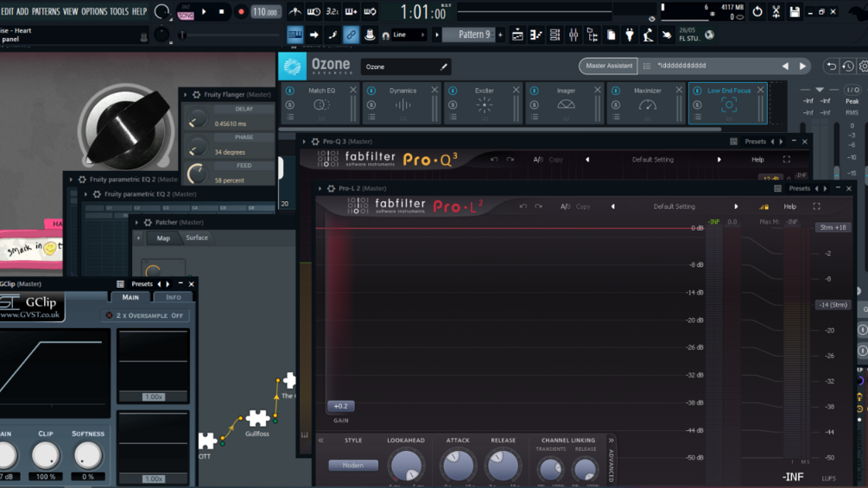Open the OPTIONS menu

[94, 11]
